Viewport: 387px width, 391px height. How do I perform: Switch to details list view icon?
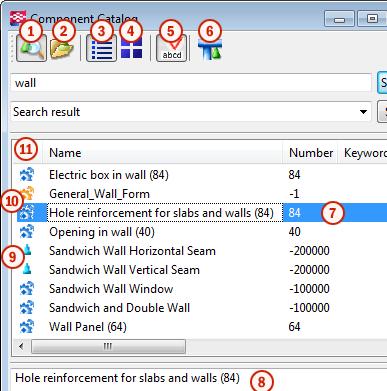(x=101, y=48)
